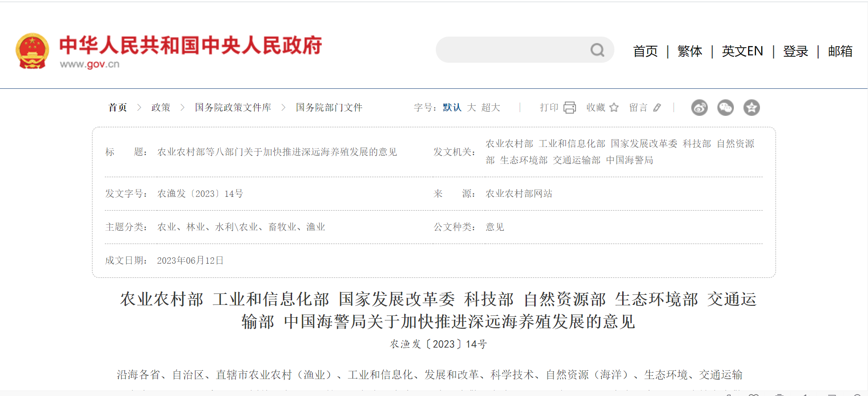868x396 pixels.
Task: Select 默认 default font size
Action: click(x=452, y=108)
